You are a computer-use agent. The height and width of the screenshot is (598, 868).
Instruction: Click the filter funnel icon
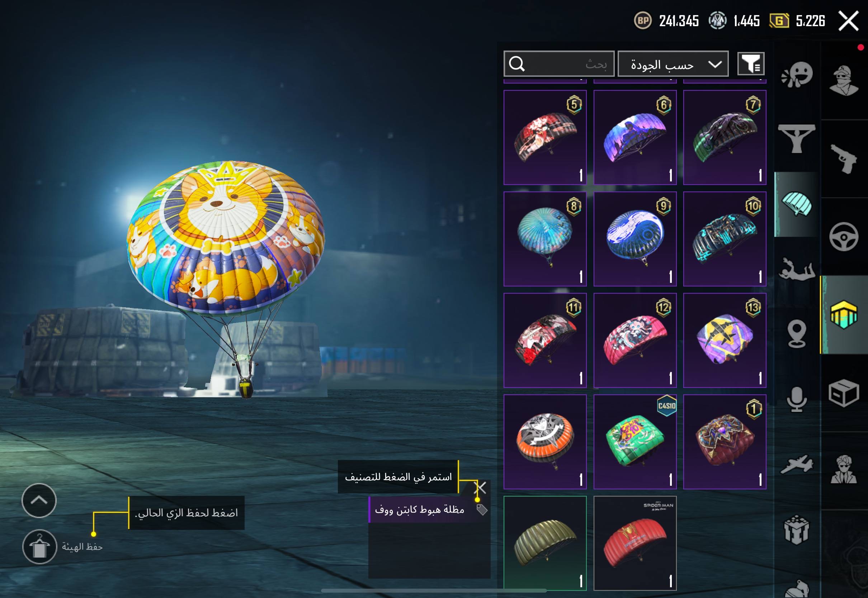[751, 64]
